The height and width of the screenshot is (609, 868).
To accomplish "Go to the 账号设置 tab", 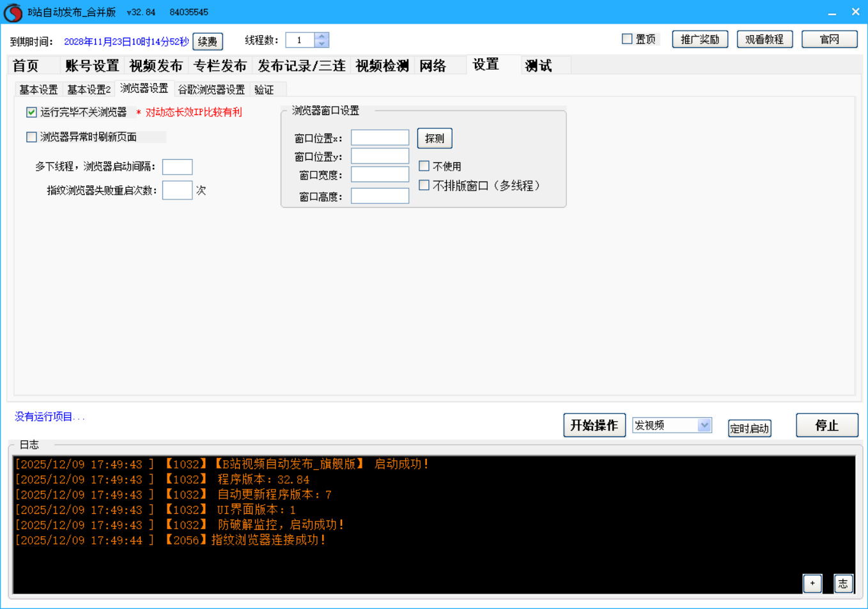I will 92,66.
